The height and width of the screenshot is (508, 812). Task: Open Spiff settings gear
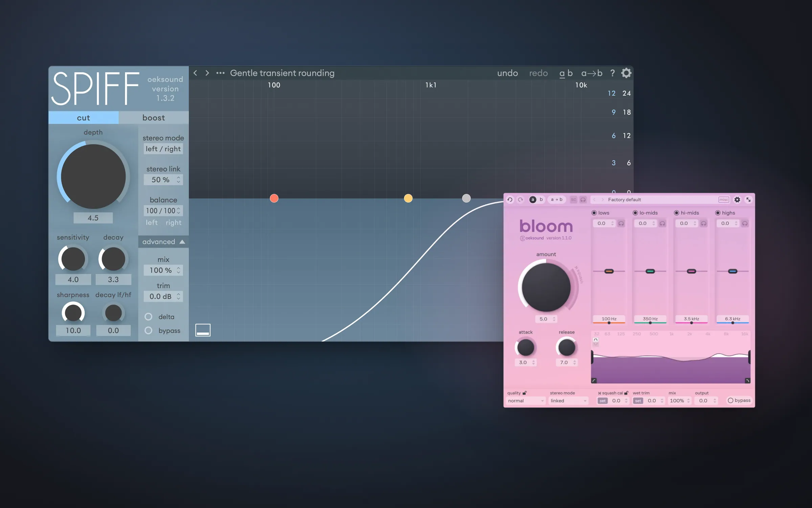pos(626,73)
